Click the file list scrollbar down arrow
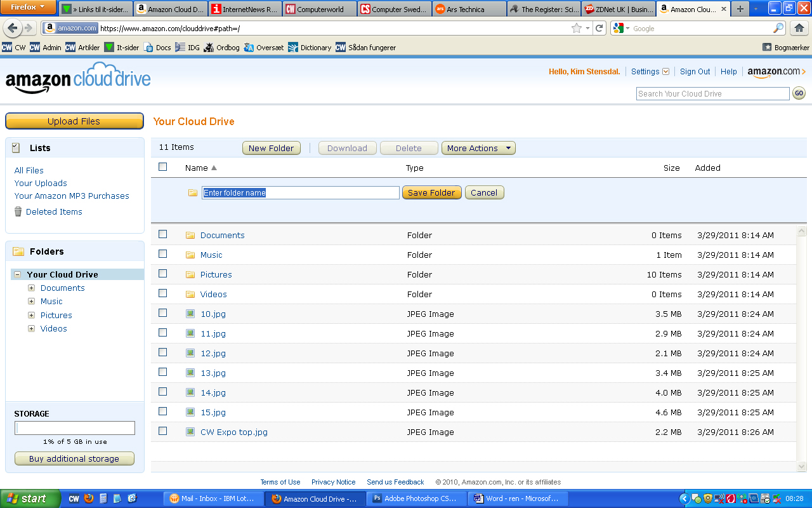 [802, 467]
